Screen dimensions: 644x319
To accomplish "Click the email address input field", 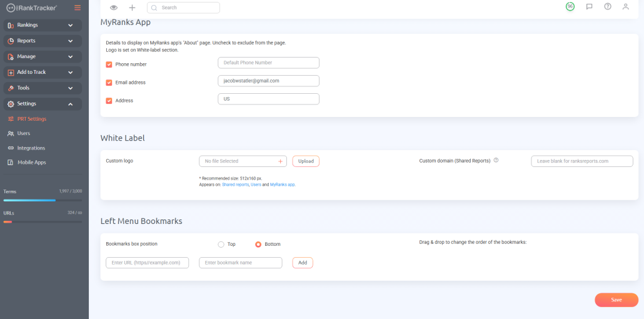I will [269, 81].
